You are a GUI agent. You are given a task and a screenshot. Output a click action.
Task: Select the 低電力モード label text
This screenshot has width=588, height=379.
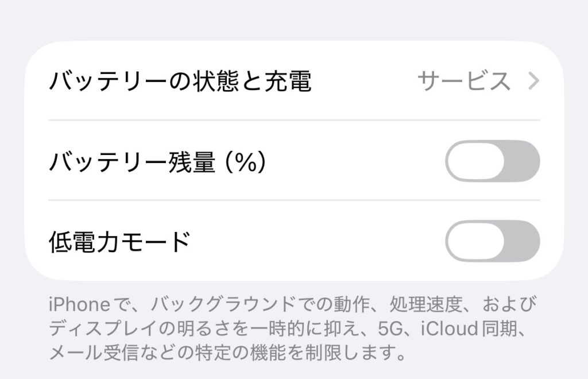pos(119,242)
